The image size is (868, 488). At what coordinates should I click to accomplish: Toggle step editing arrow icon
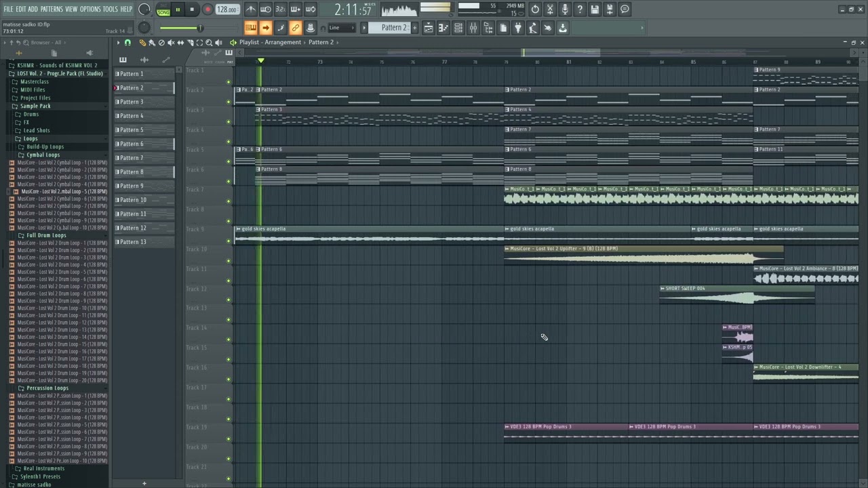pos(266,28)
